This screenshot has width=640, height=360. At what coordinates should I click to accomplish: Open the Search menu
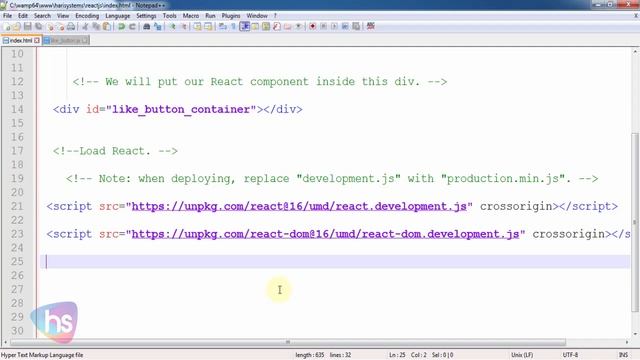click(42, 16)
